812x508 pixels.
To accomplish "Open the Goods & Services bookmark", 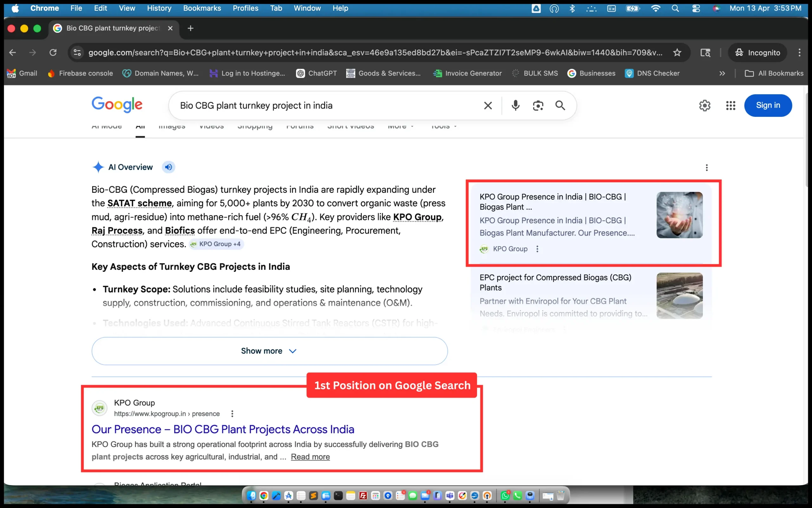I will [383, 73].
